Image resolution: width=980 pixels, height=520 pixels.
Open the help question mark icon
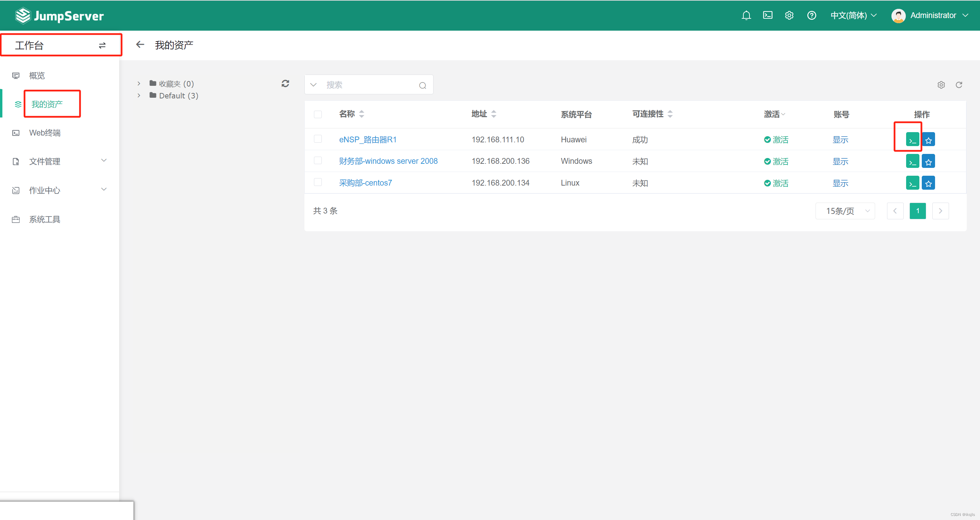click(x=811, y=15)
